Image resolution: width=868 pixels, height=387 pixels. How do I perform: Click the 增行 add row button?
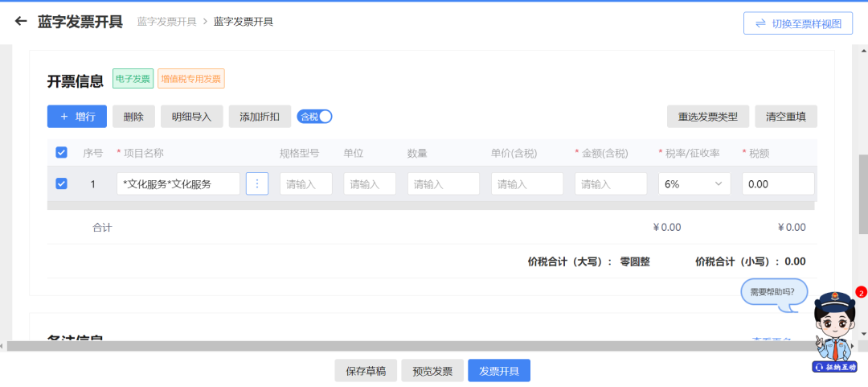pyautogui.click(x=77, y=117)
